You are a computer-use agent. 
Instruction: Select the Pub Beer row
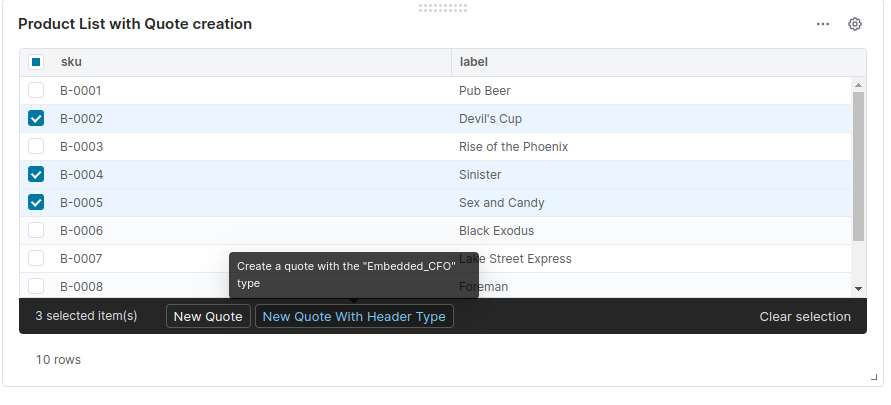click(485, 90)
